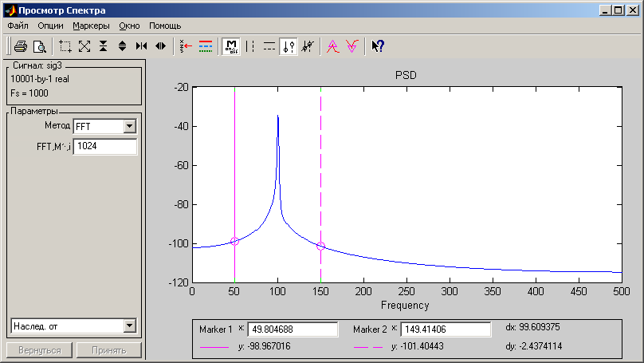Click the Fs = 1000 text
644x363 pixels.
coord(29,93)
